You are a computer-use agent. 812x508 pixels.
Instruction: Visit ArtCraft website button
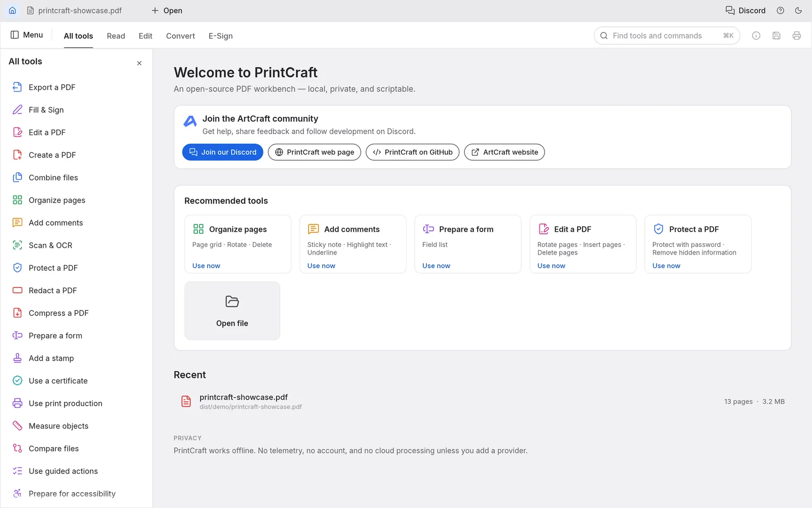(x=504, y=152)
